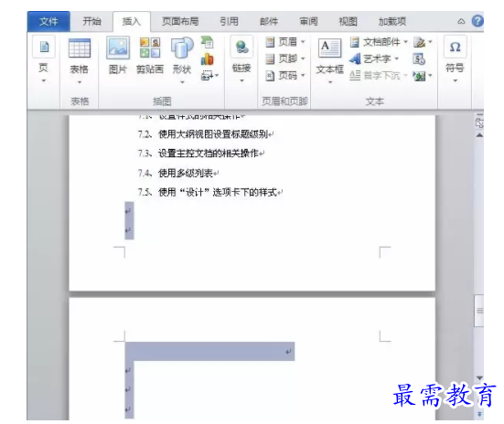Open the 页眉 header menu
The width and height of the screenshot is (504, 424).
pos(285,42)
